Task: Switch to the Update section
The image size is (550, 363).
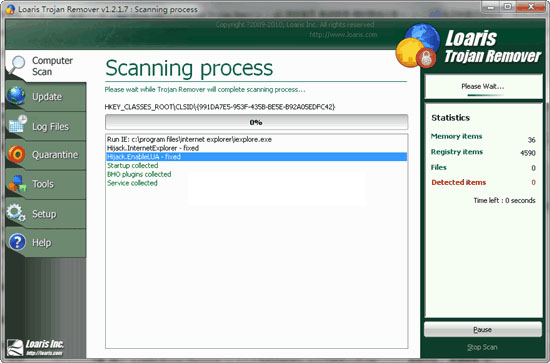Action: (x=46, y=96)
